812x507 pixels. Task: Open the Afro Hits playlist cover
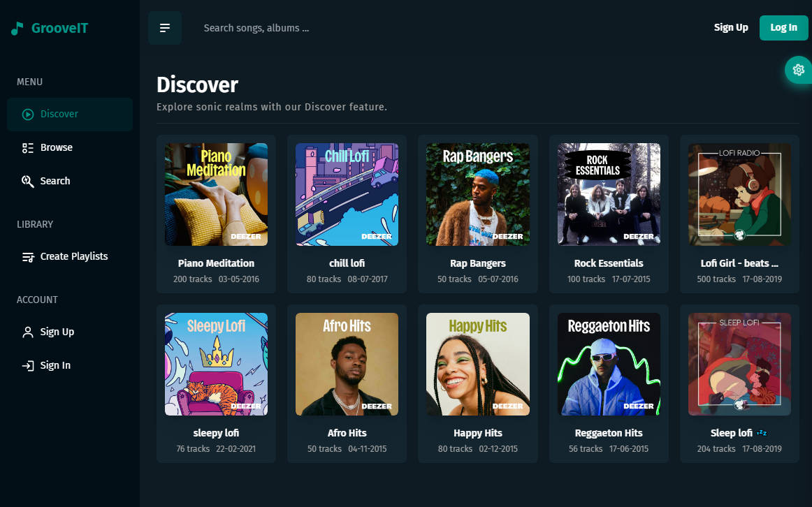347,365
